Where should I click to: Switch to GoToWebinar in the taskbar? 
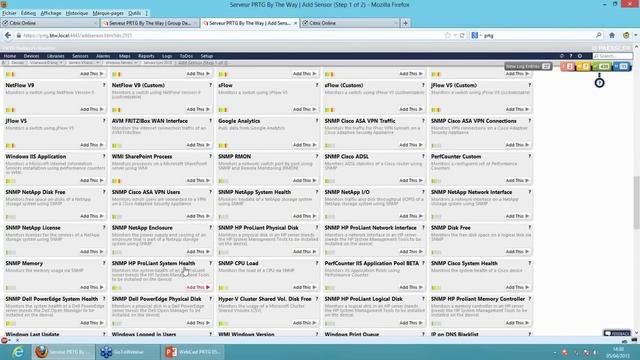(x=127, y=352)
